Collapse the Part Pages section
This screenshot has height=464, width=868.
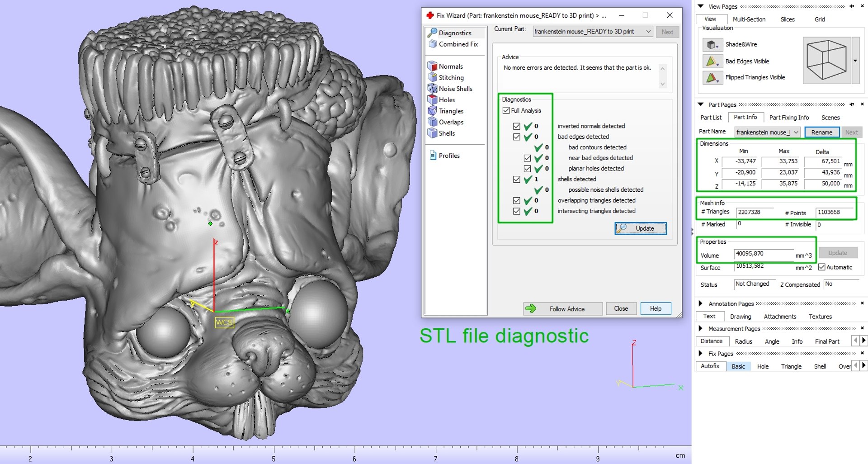701,104
